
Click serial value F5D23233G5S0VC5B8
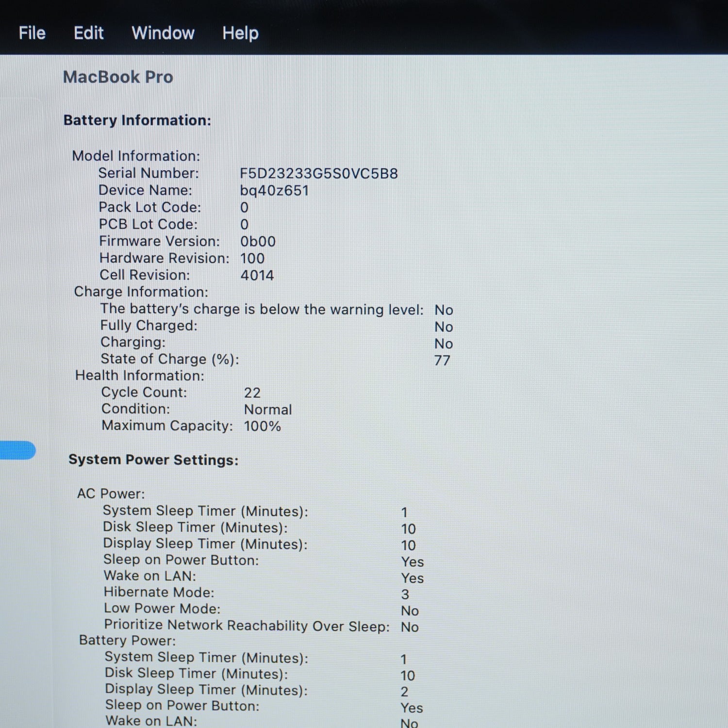pyautogui.click(x=319, y=173)
